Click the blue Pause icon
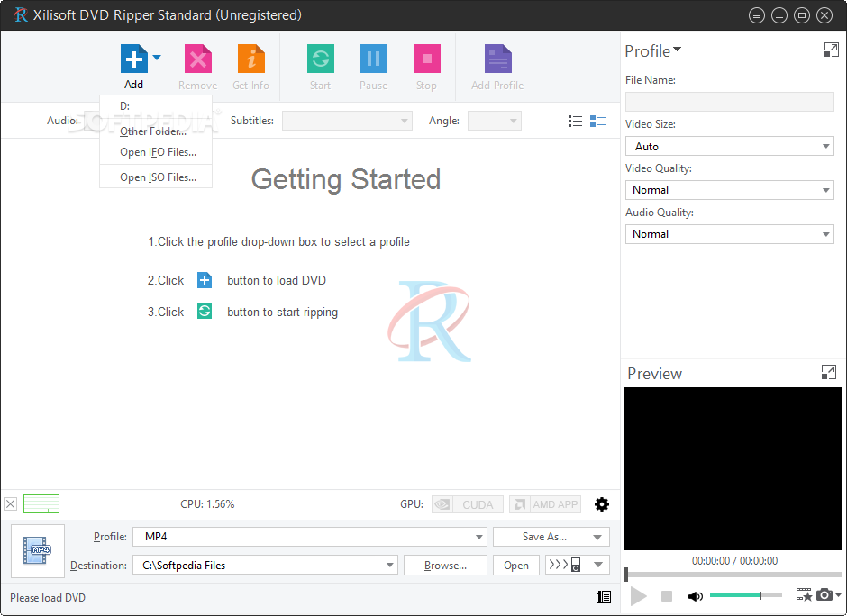 [373, 59]
